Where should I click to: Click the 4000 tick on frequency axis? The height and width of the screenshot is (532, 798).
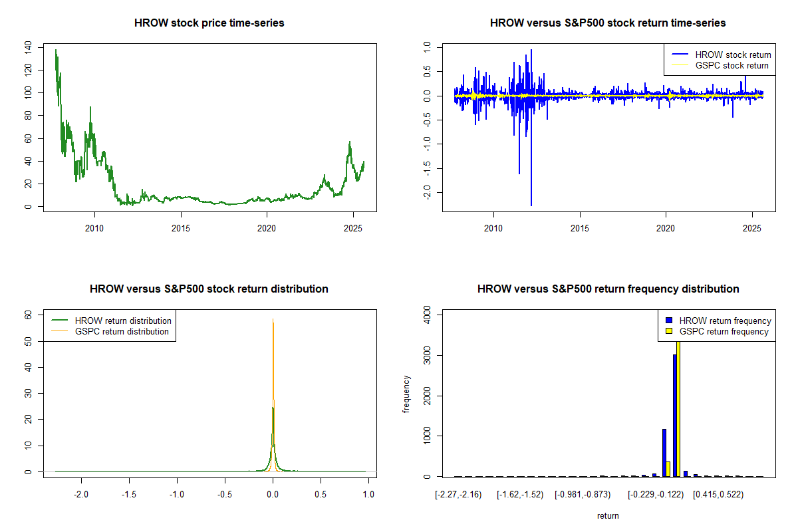428,317
